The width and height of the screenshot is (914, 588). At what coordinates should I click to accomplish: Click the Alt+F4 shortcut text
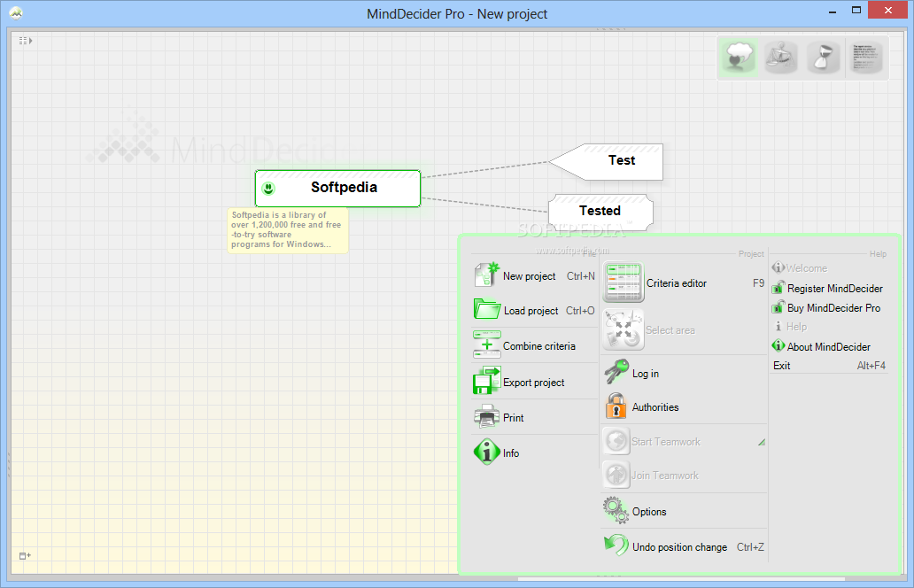(x=871, y=366)
